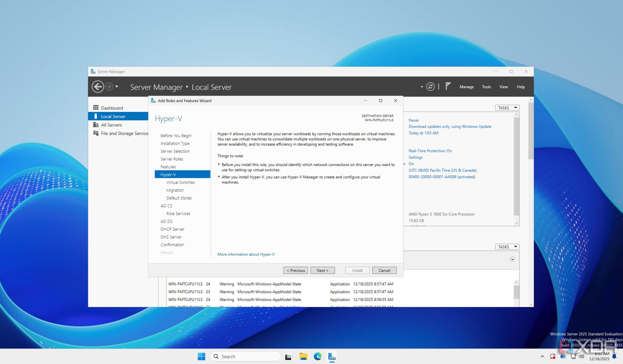Open the Tools menu
The image size is (623, 364).
click(486, 87)
